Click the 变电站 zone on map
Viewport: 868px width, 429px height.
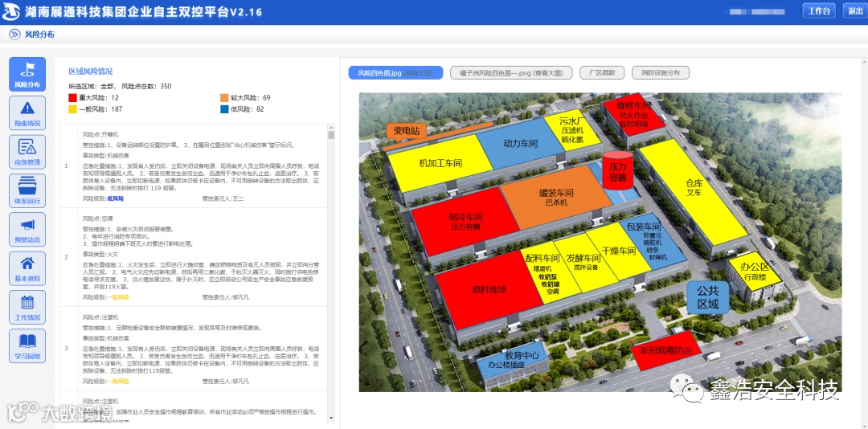pos(407,132)
